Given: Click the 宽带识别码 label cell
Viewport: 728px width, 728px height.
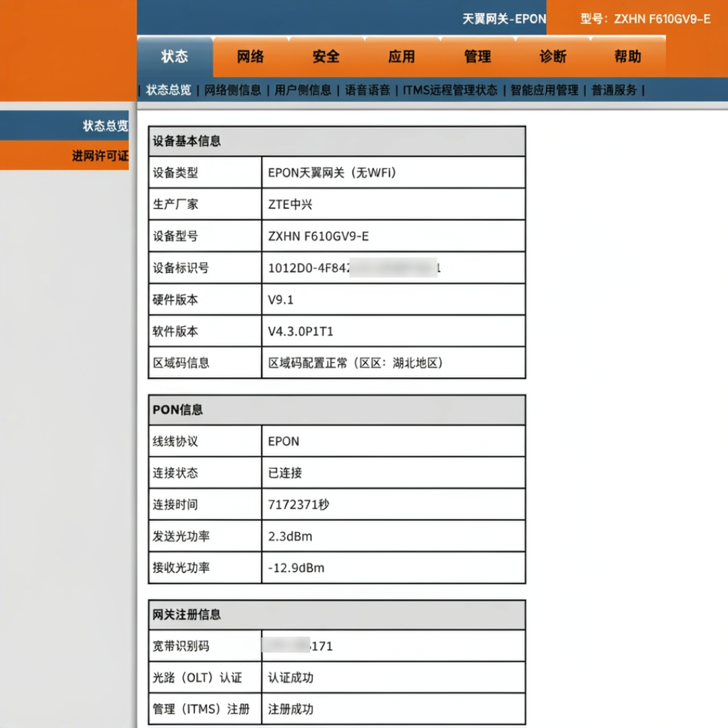Looking at the screenshot, I should point(205,646).
